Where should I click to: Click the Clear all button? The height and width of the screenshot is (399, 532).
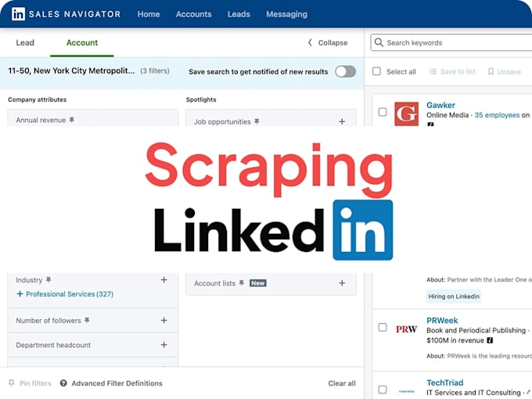pyautogui.click(x=342, y=383)
